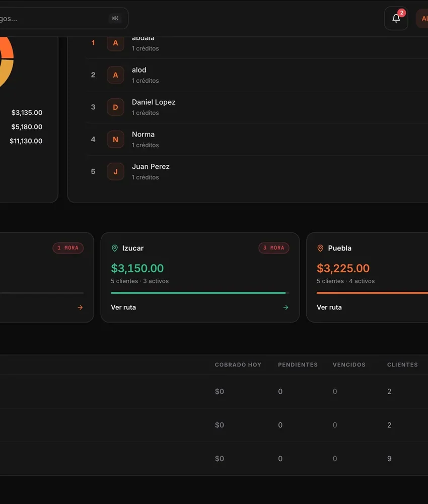
Task: Click the CLIENTES value 9 in table
Action: [x=389, y=459]
